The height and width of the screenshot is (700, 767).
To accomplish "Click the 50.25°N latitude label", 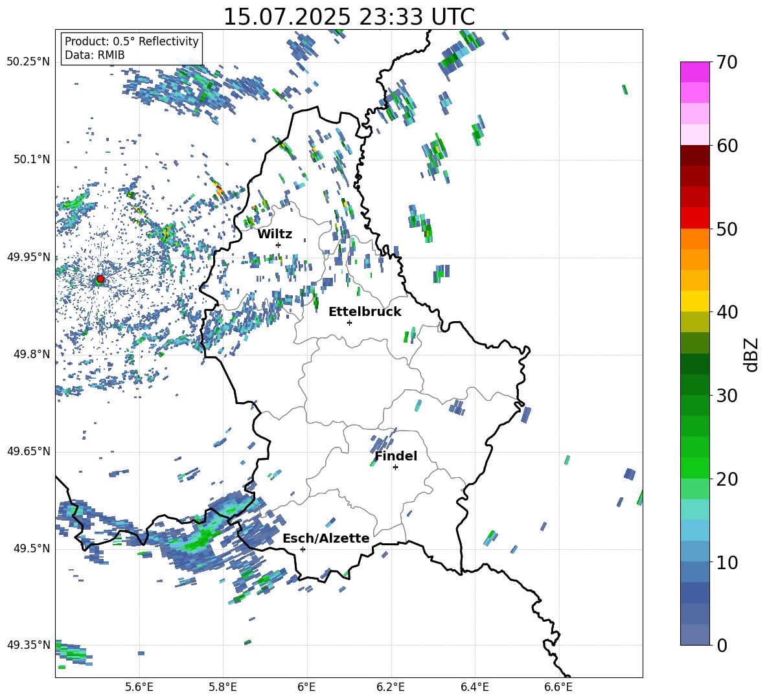I will pyautogui.click(x=29, y=62).
